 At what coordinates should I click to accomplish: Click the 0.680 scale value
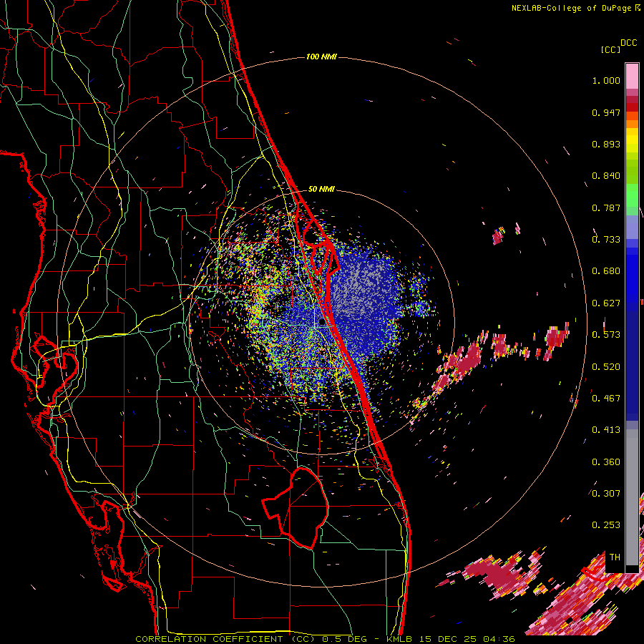pos(606,271)
